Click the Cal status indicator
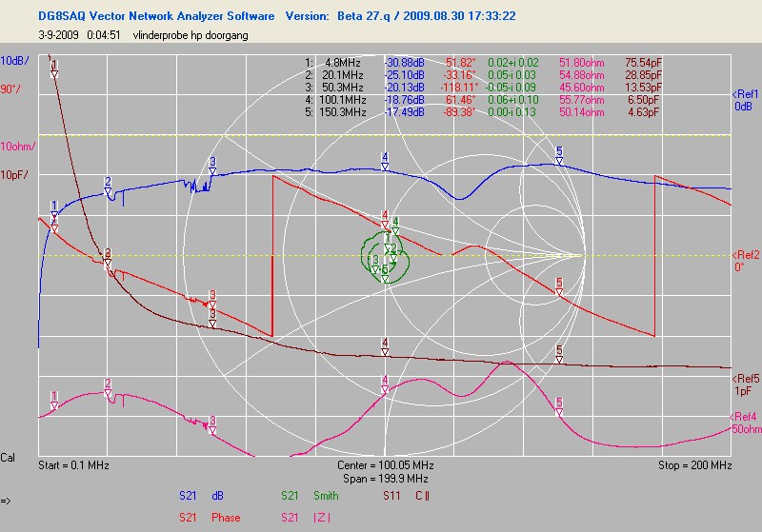 coord(9,458)
